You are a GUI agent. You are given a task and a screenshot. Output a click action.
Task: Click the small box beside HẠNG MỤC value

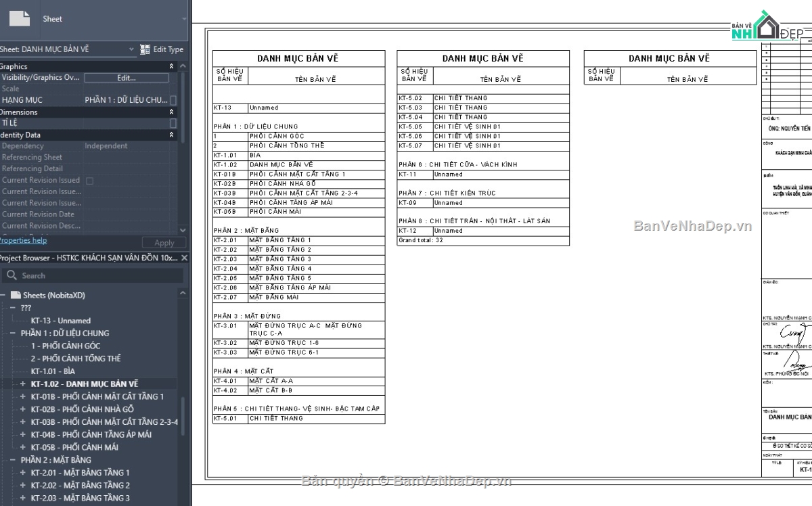point(173,100)
